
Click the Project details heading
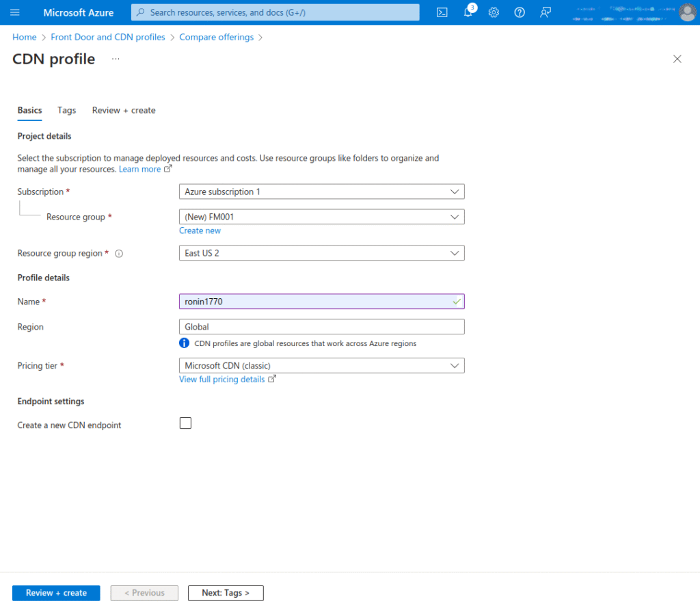coord(44,136)
